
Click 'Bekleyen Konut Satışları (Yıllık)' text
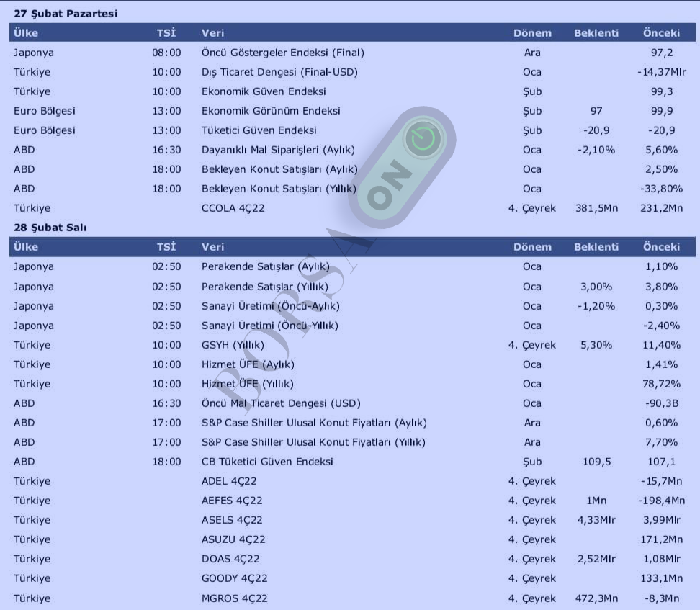click(279, 189)
